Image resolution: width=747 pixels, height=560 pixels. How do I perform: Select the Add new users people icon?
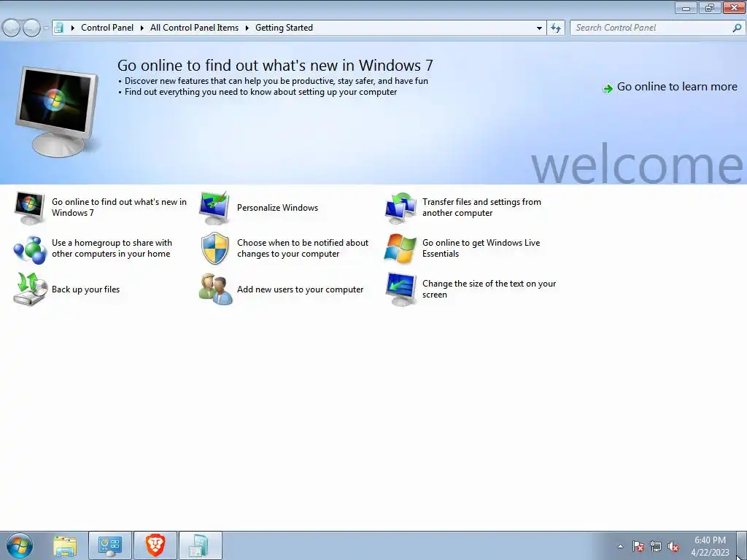point(216,289)
